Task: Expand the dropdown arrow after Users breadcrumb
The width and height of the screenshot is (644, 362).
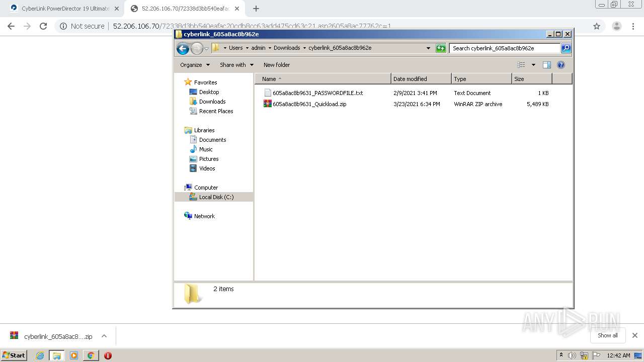Action: click(x=247, y=48)
